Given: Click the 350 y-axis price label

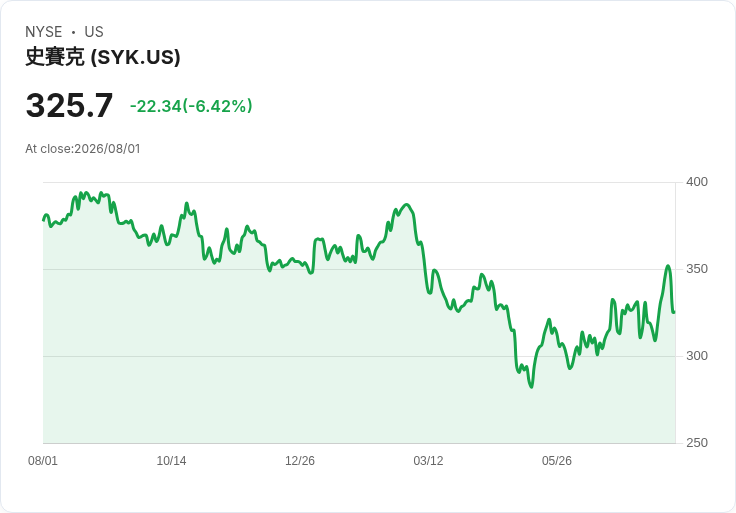Looking at the screenshot, I should 697,269.
